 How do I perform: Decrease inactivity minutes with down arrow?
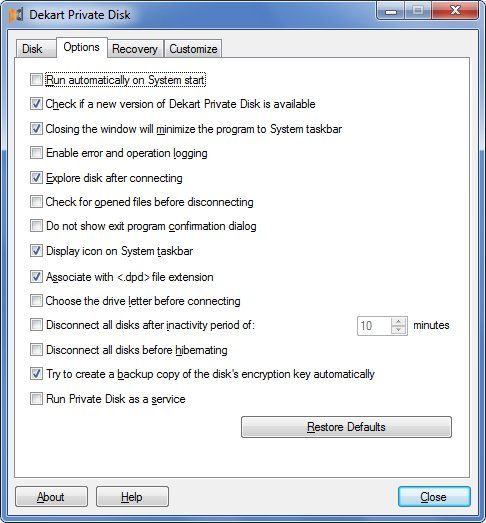(x=399, y=330)
